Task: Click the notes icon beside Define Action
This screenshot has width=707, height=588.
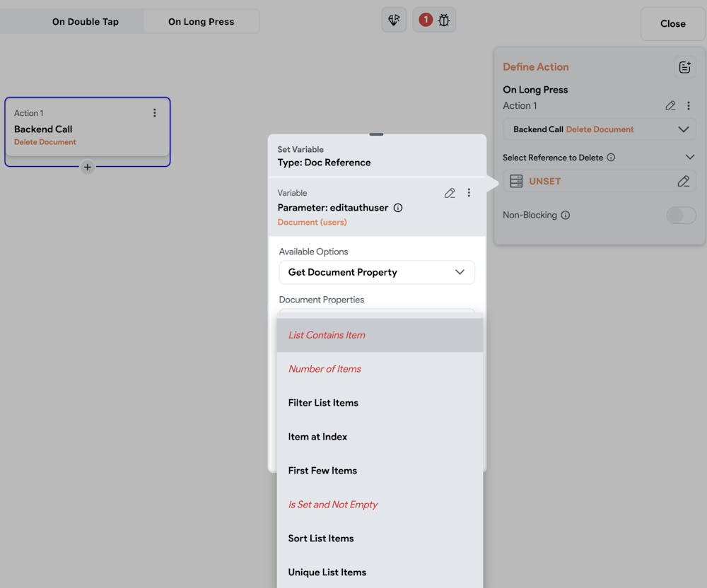Action: [x=684, y=67]
